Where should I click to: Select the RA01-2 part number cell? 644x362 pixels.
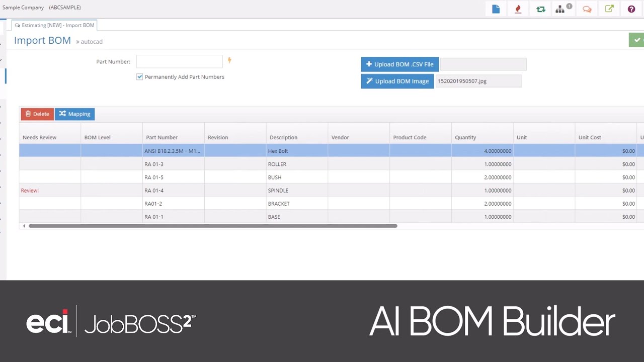(x=173, y=204)
